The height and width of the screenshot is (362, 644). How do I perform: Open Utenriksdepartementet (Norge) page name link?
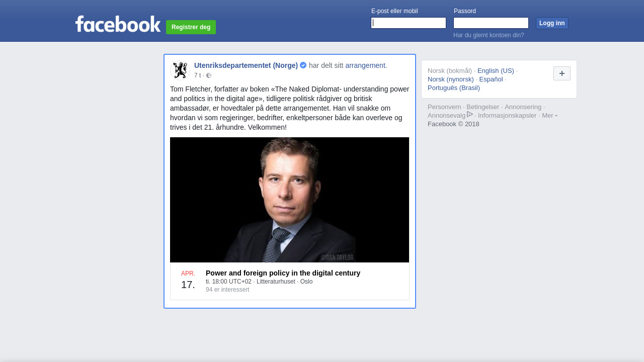(x=246, y=65)
